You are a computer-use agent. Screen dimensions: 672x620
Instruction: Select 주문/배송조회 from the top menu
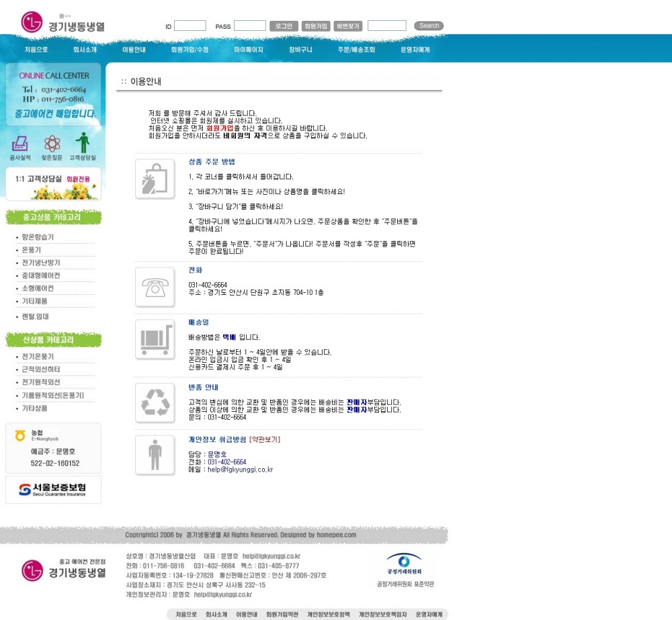(x=356, y=50)
